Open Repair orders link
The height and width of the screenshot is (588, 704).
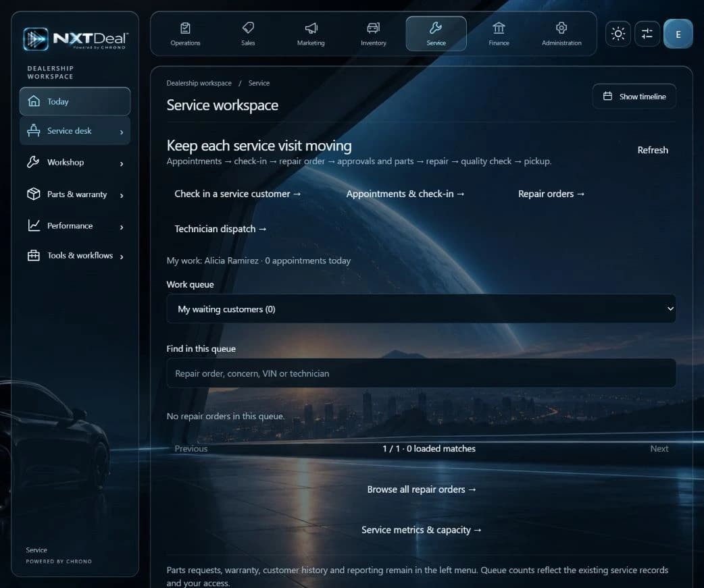pos(551,194)
